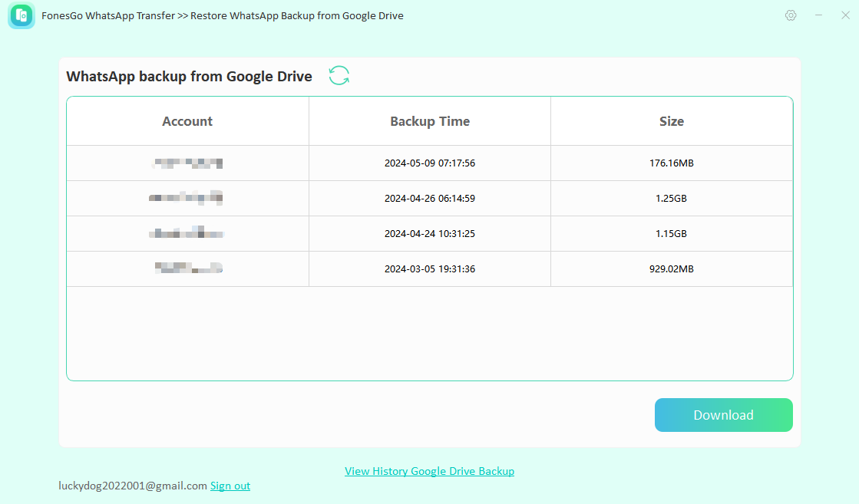Minimize the FonesGo window

pos(818,15)
